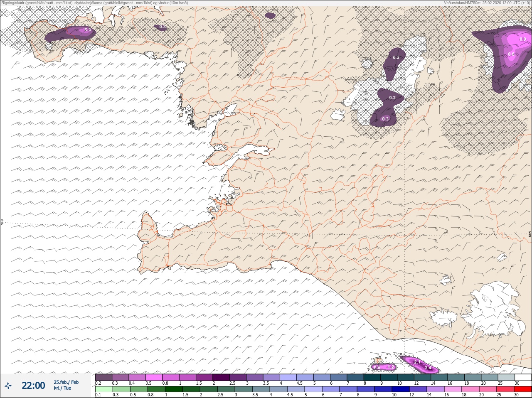Viewport: 532px width, 398px height.
Task: Click the '2.4' precipitation value on the map
Action: click(x=428, y=369)
